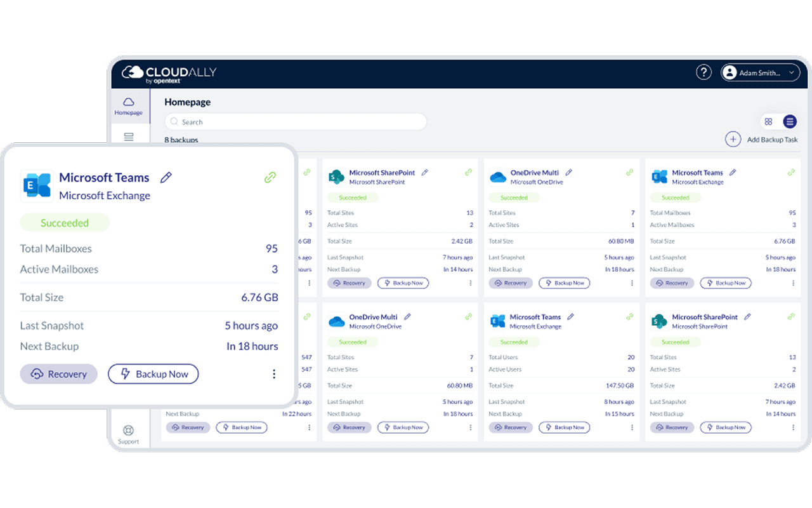Open the Support sidebar item
The image size is (812, 508).
click(128, 435)
